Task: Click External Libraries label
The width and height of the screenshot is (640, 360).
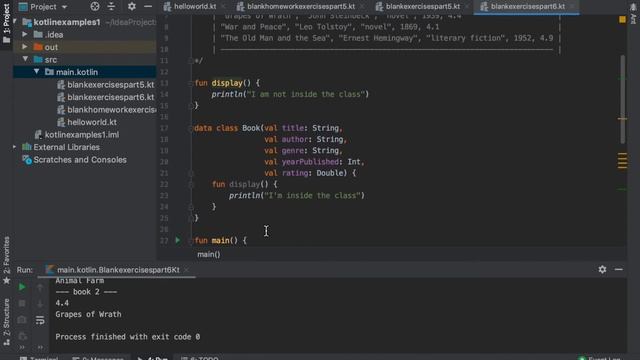Action: click(67, 147)
